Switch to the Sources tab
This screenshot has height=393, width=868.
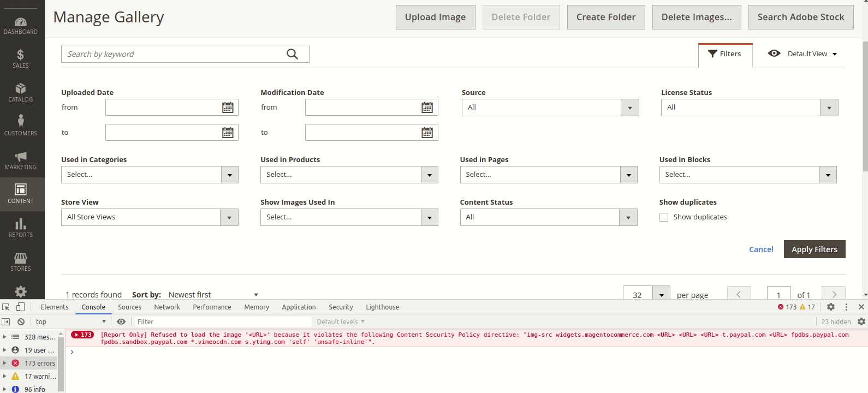click(129, 307)
